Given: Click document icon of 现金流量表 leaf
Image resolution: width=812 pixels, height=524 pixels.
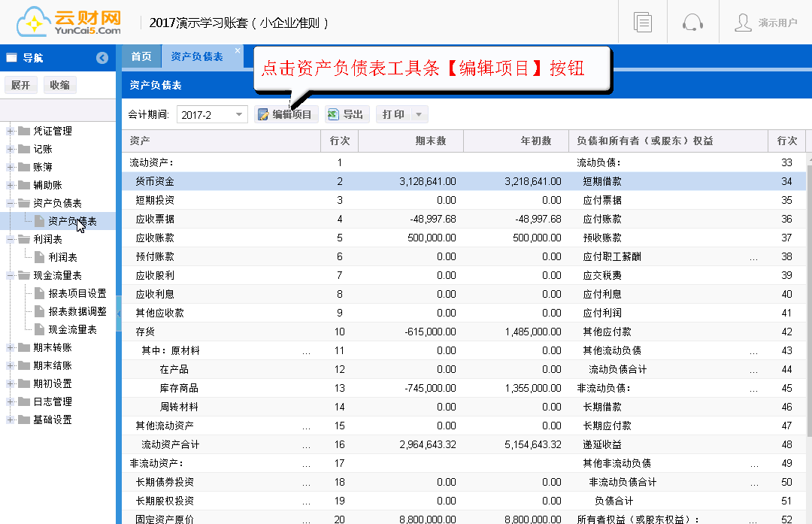Looking at the screenshot, I should (39, 329).
